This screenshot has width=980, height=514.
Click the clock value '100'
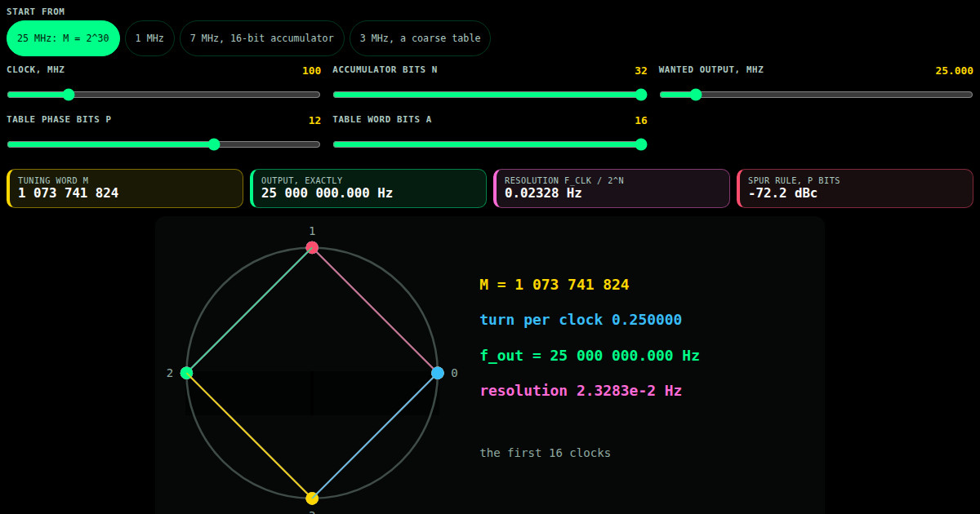311,71
